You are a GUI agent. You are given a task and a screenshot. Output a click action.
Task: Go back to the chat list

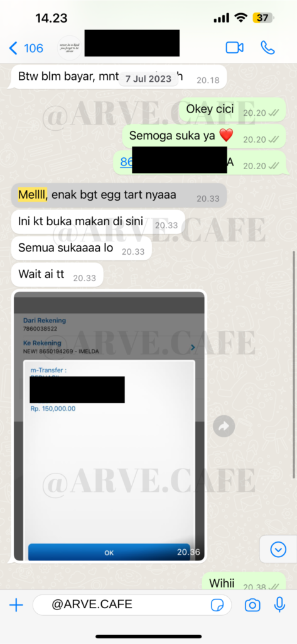click(x=26, y=48)
